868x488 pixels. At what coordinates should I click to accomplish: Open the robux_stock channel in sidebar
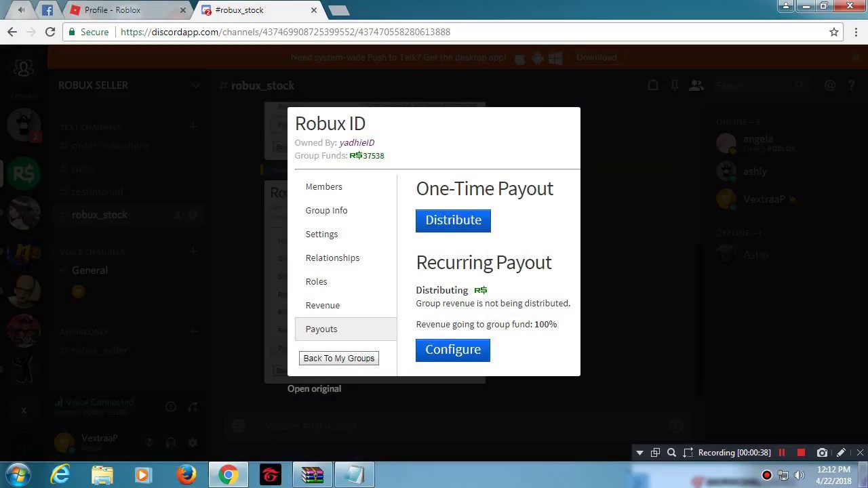[x=129, y=215]
